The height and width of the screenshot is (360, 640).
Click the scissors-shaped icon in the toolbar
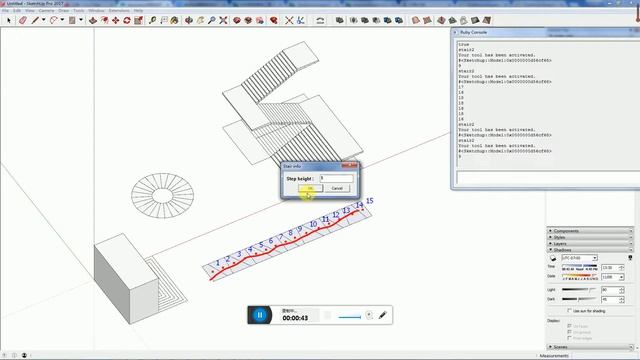click(300, 20)
